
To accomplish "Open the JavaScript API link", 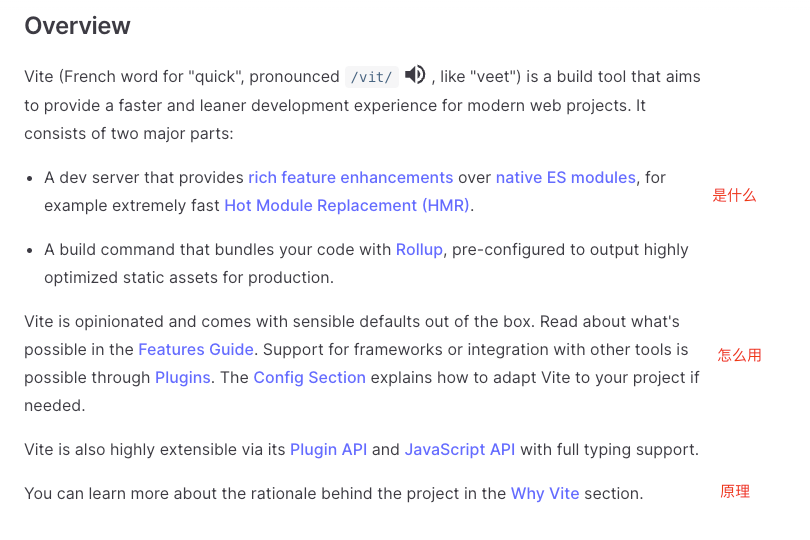I will 459,449.
